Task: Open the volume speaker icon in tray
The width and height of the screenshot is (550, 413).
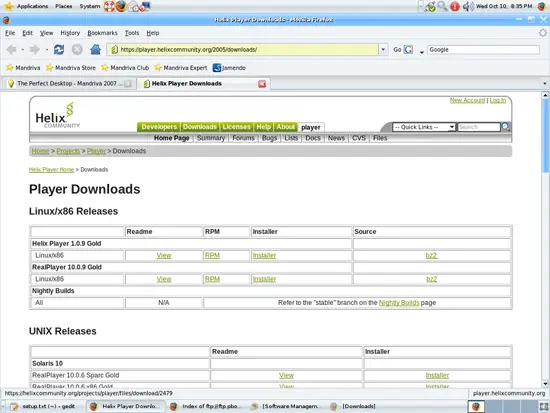Action: (468, 6)
